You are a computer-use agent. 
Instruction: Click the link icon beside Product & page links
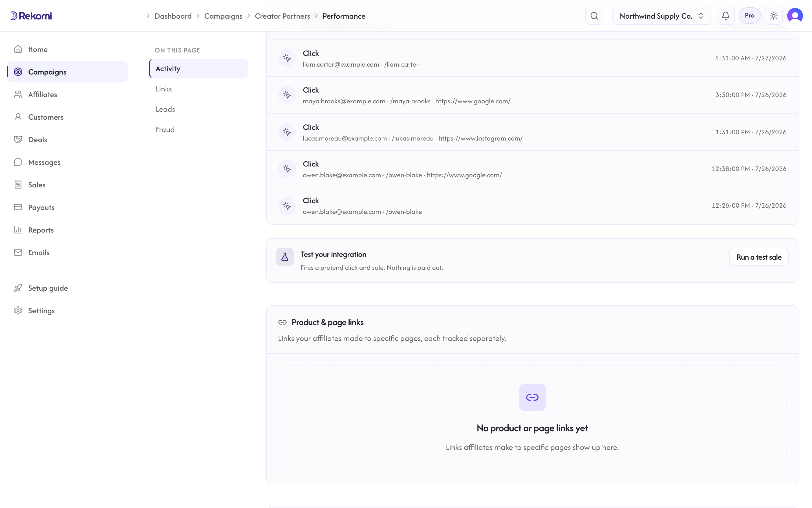[283, 322]
